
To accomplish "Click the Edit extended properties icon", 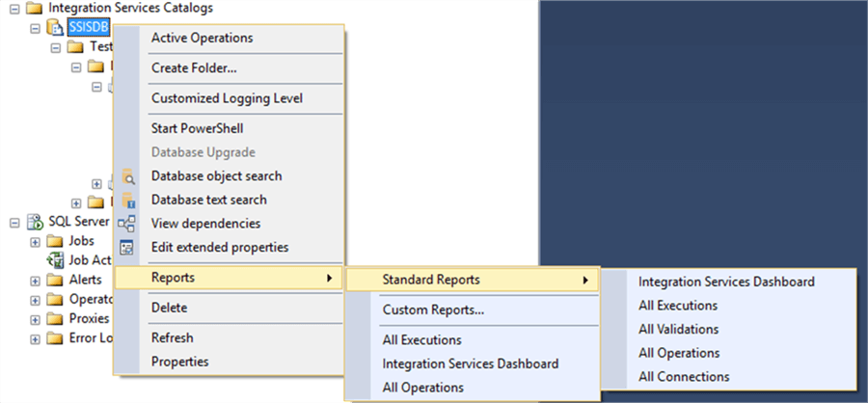I will [127, 248].
